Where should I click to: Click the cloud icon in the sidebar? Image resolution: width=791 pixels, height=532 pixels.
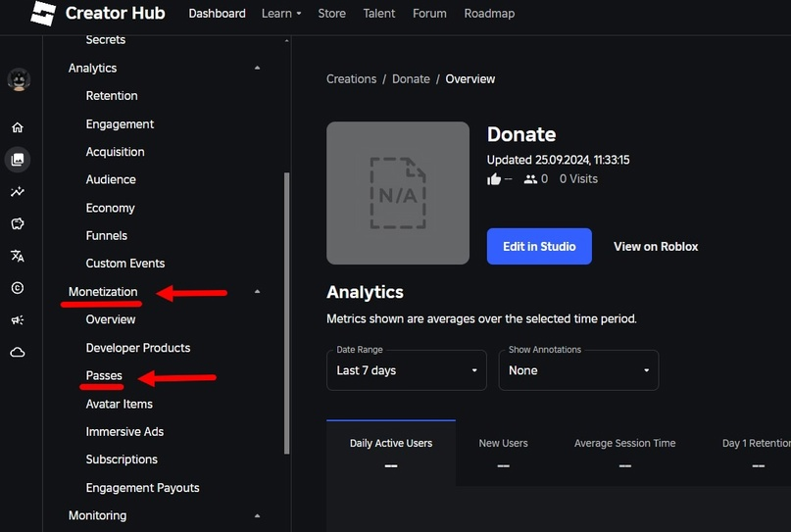18,353
